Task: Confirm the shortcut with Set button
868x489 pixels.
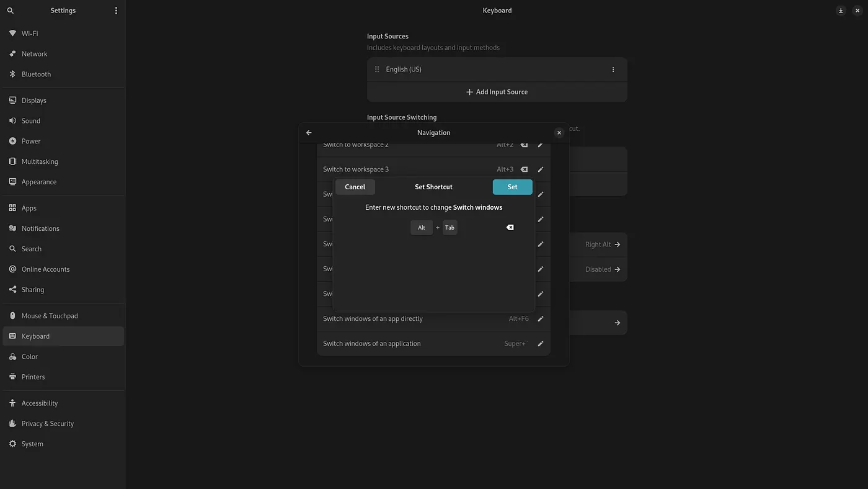Action: point(512,187)
